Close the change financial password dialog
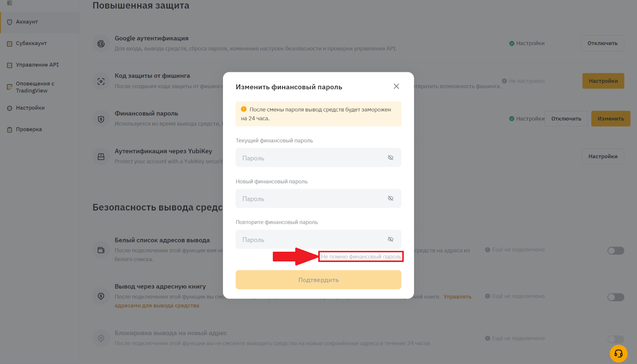Screen dimensions: 637x364 click(396, 86)
